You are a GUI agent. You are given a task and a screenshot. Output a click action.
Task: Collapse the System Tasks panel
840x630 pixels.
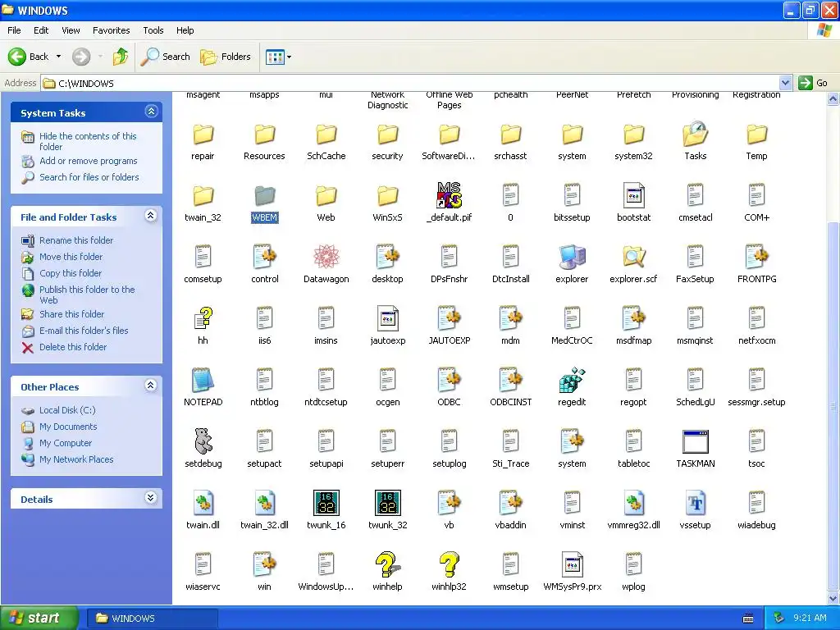(151, 112)
